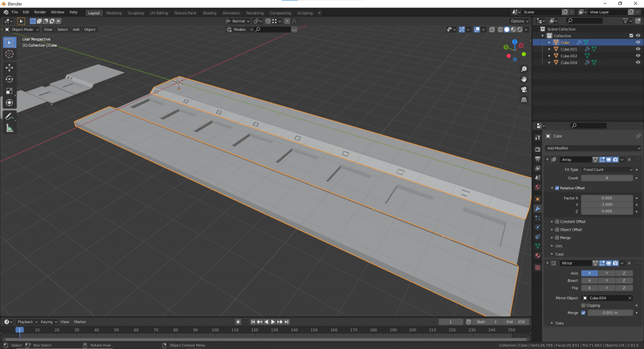Remove the Array modifier

click(x=629, y=160)
